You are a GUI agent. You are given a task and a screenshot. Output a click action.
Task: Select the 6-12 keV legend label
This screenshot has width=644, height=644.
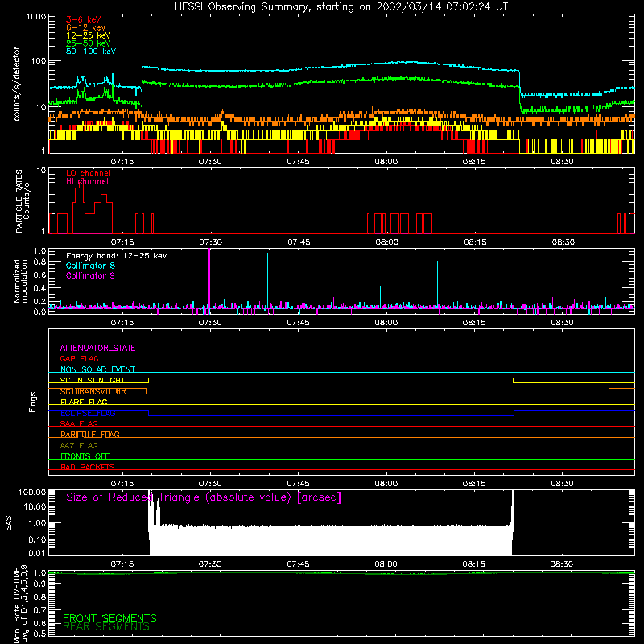coord(86,27)
